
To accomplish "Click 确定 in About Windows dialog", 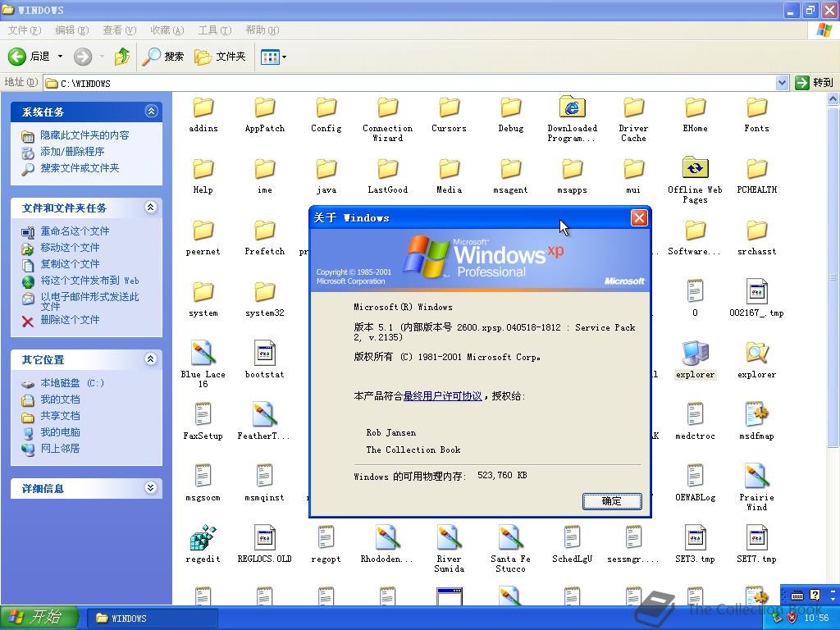I will point(612,501).
